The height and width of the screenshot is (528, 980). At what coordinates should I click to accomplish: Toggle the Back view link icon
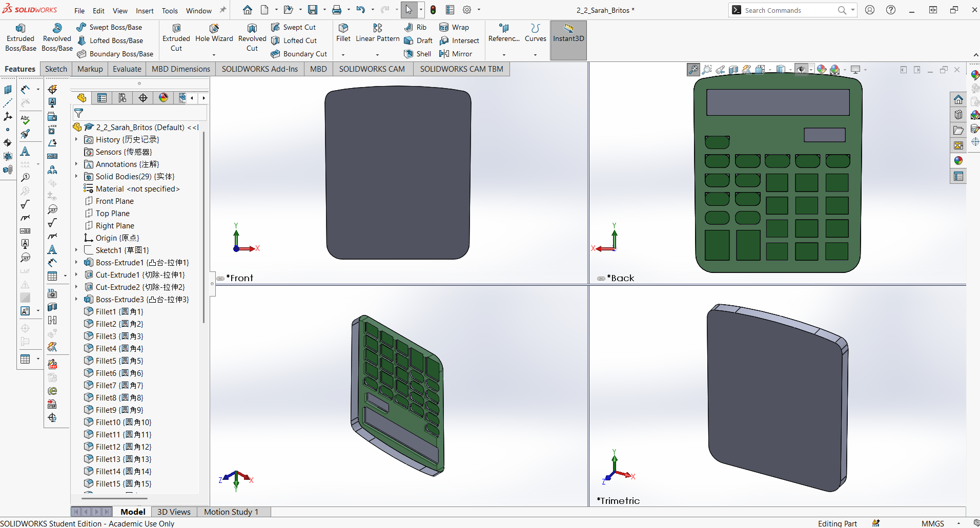[601, 279]
